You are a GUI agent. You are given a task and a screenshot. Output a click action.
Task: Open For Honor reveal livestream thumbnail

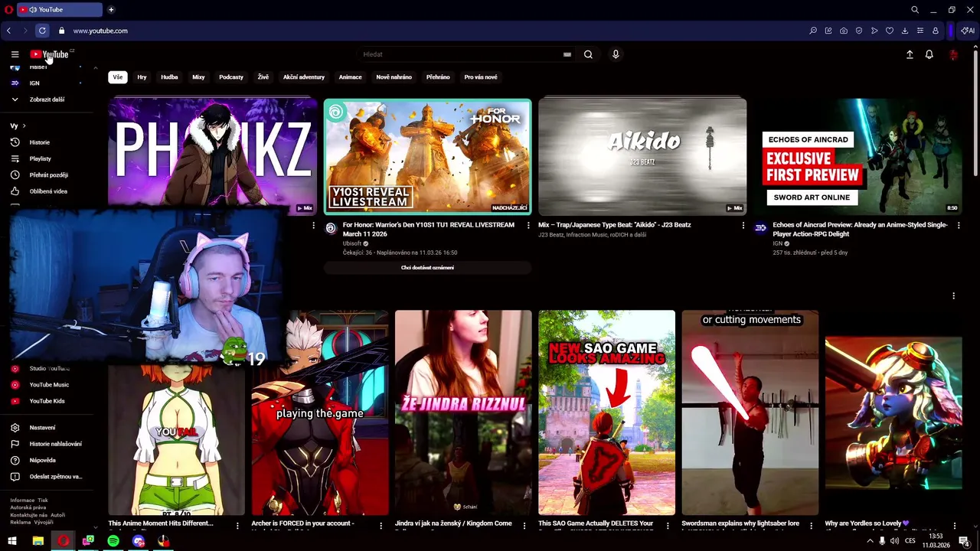point(427,156)
